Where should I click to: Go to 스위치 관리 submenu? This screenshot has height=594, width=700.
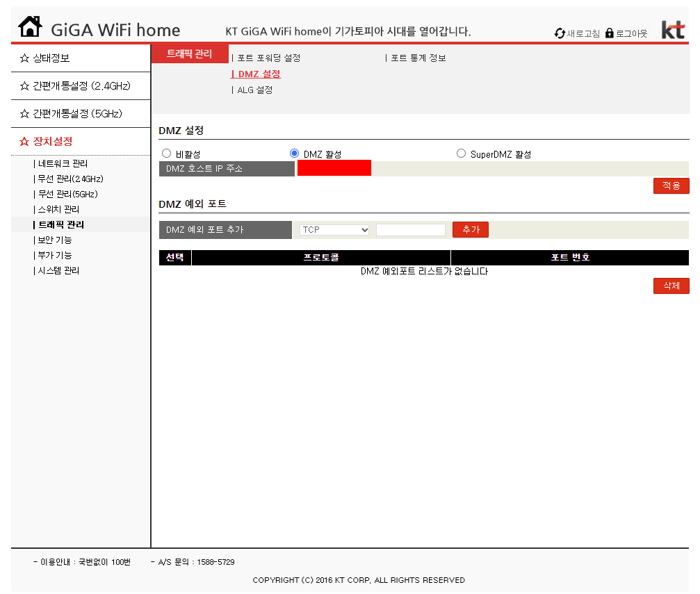57,209
